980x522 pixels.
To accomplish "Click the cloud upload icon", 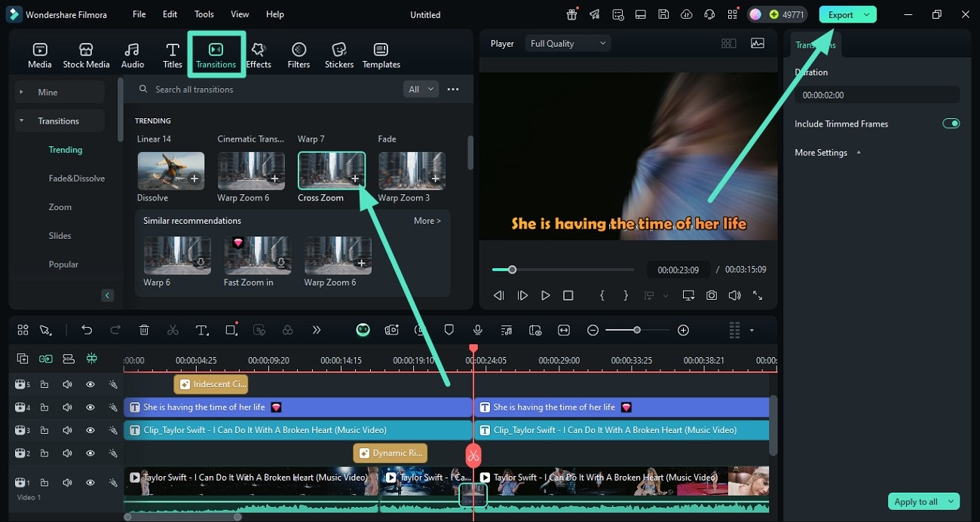I will pyautogui.click(x=686, y=14).
